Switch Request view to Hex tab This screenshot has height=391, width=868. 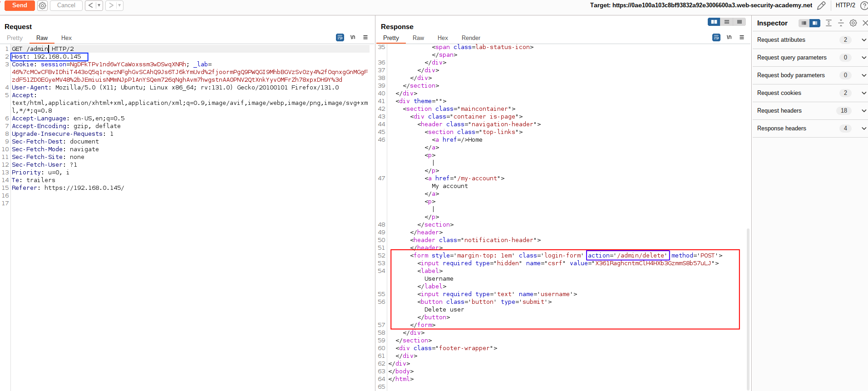click(x=66, y=38)
